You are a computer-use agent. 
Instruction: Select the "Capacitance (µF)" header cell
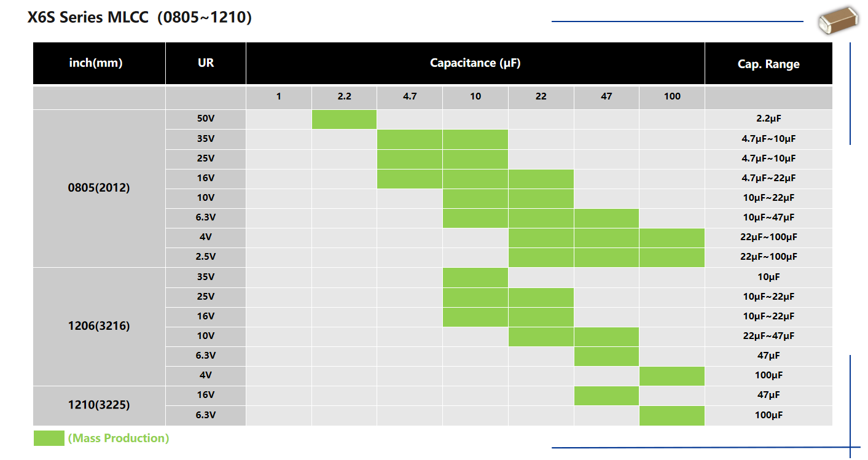475,63
